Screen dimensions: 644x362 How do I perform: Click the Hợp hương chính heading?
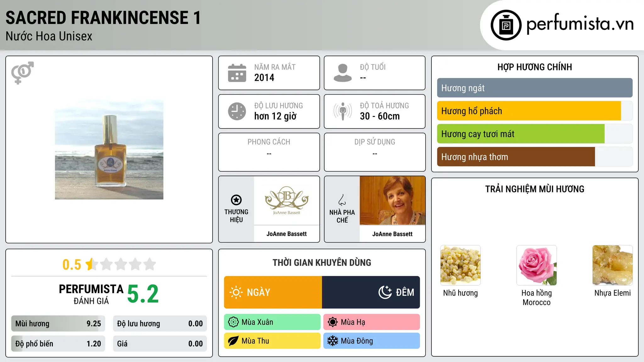tap(535, 67)
